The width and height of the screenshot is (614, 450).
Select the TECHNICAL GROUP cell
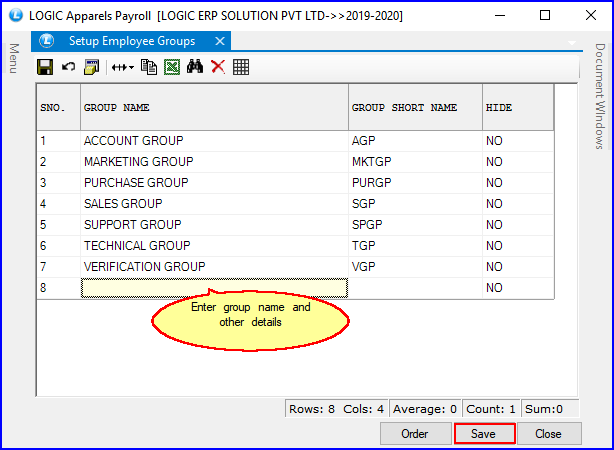click(x=214, y=246)
